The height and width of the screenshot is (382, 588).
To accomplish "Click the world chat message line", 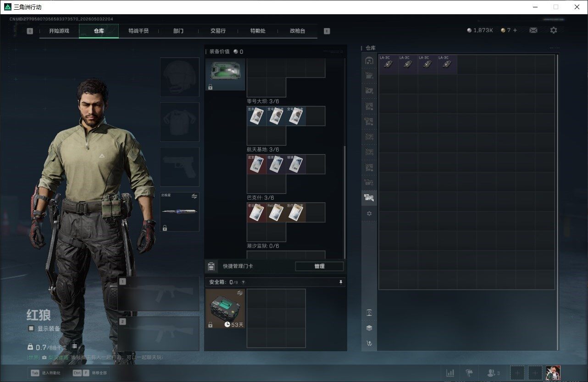I will pos(95,357).
